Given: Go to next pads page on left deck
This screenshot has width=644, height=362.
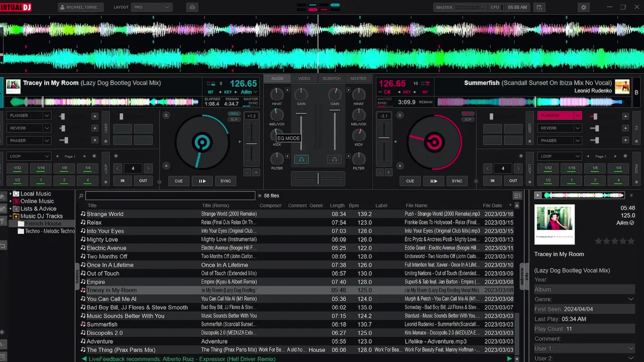Looking at the screenshot, I should tap(85, 156).
